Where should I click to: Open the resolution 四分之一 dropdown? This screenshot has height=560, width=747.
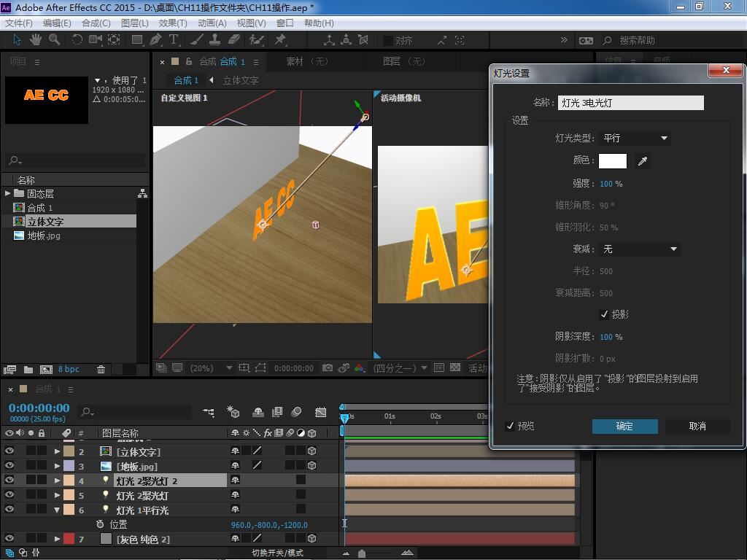pos(400,368)
